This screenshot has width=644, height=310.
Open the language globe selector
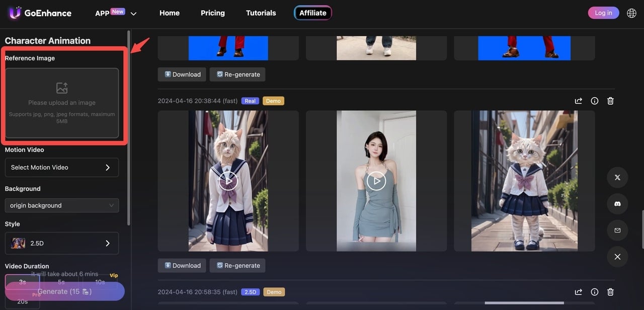[631, 13]
